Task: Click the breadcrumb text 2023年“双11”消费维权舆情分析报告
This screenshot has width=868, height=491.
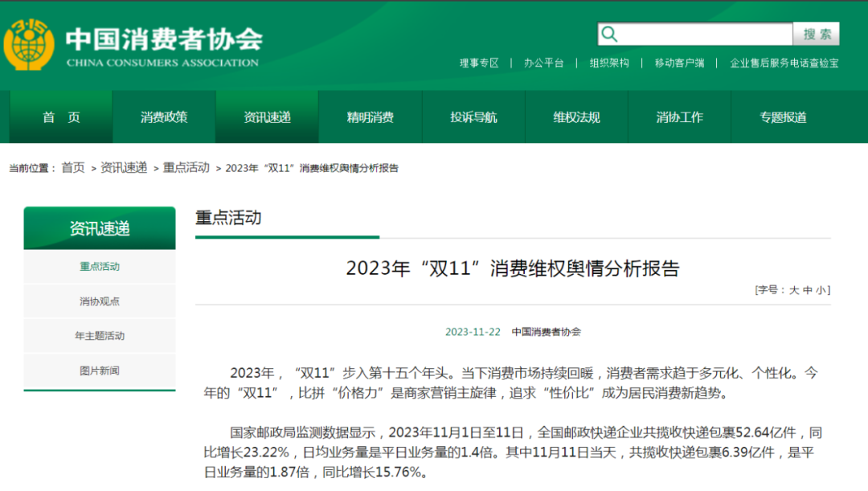Action: pyautogui.click(x=312, y=168)
